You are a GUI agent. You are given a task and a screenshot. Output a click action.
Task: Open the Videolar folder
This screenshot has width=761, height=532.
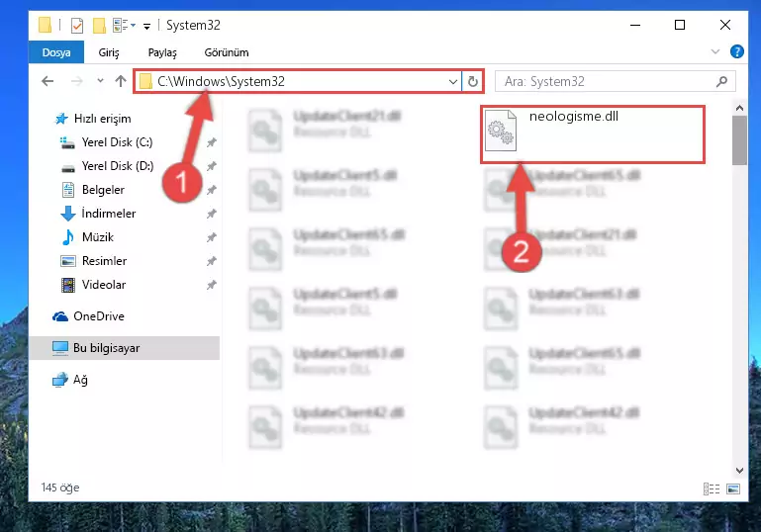(104, 285)
